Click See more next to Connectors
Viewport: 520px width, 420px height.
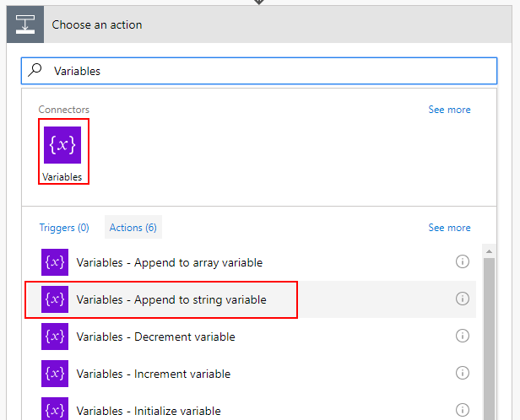pos(449,110)
